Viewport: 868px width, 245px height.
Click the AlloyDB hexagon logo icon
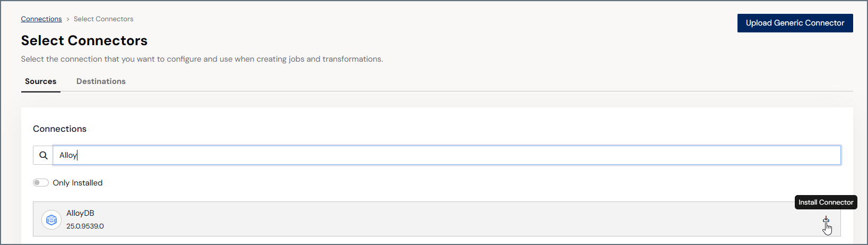point(51,219)
